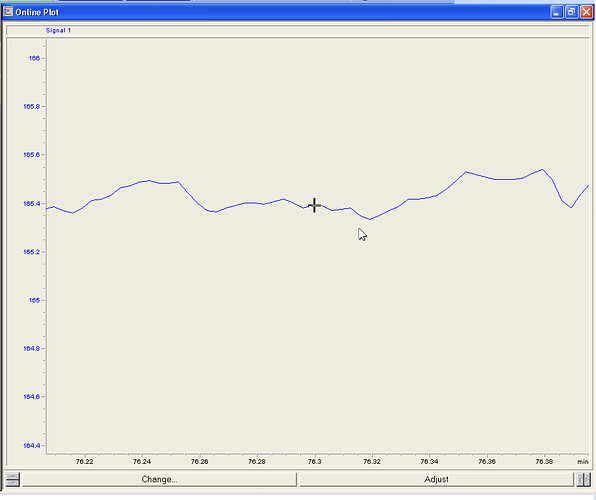596x500 pixels.
Task: Minimize the Online Plot window
Action: 556,12
